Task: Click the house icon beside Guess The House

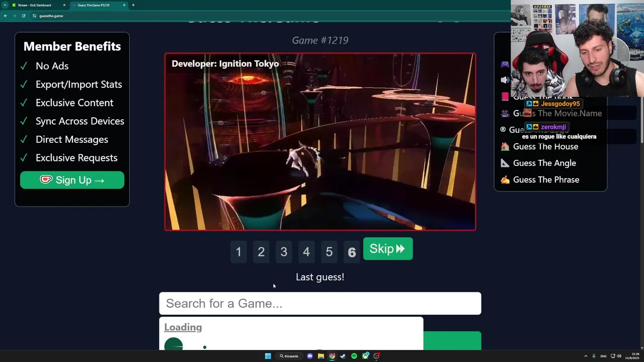Action: [x=505, y=146]
